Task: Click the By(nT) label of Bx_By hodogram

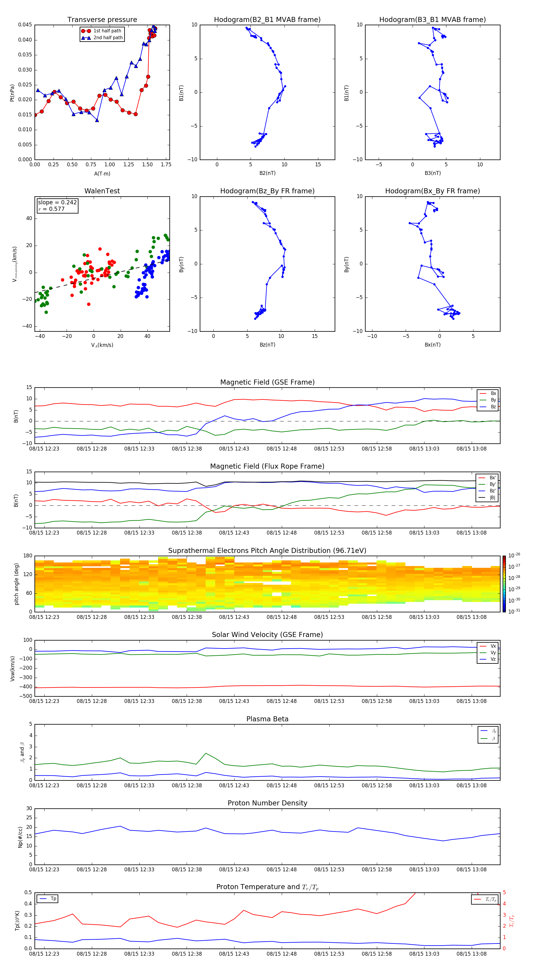Action: tap(347, 264)
